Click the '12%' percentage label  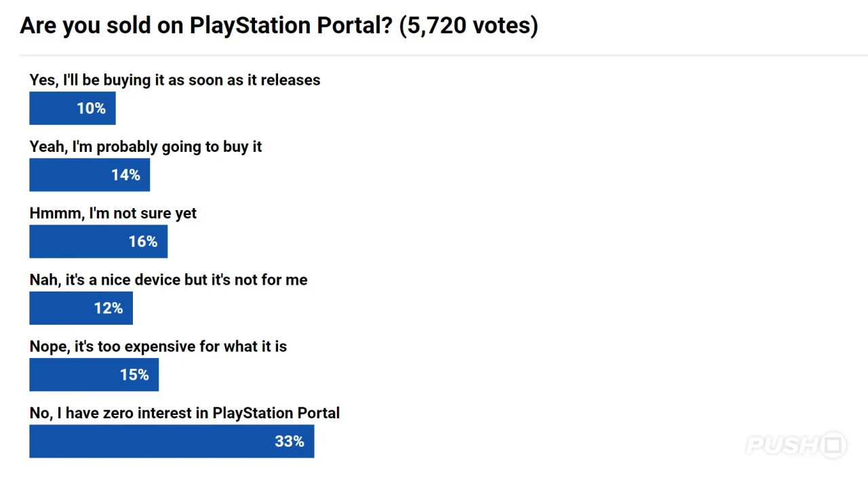point(108,308)
